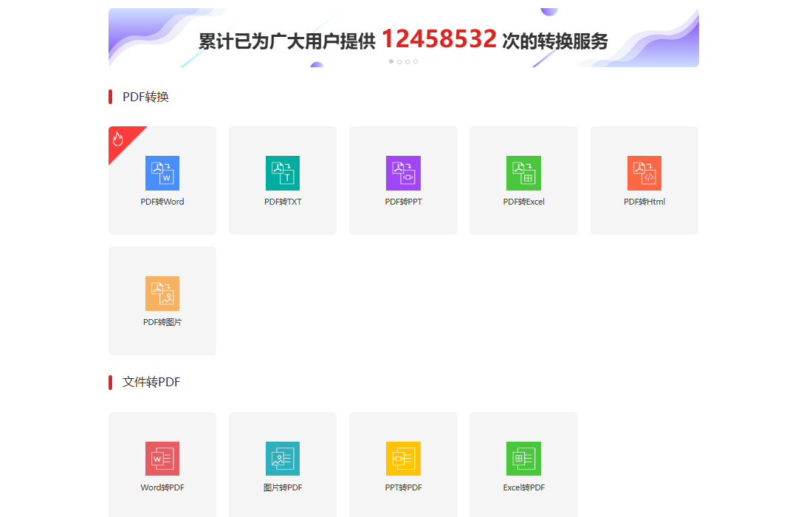Click the PDF转PPT label text
The image size is (812, 517).
coord(403,202)
